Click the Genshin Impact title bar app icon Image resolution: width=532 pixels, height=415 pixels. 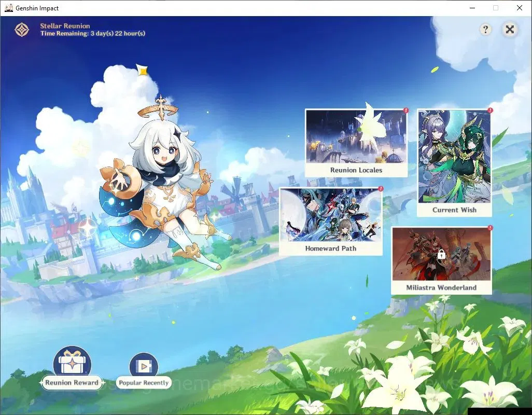coord(8,8)
